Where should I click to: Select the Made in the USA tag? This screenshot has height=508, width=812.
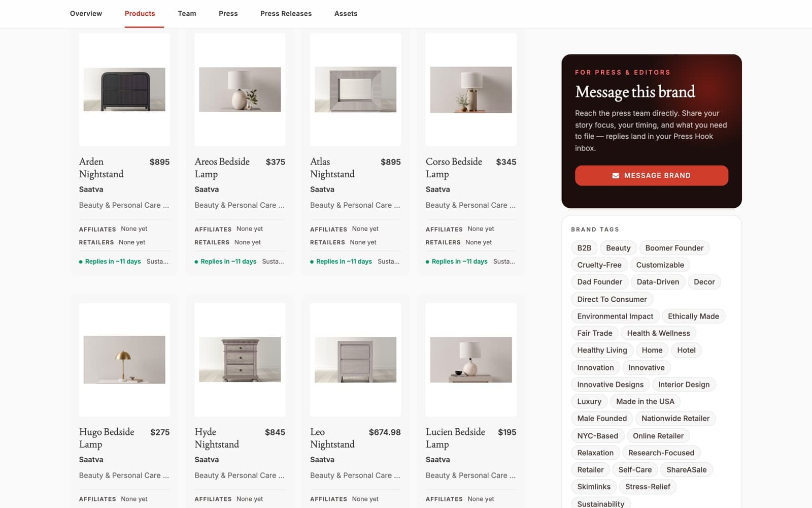point(645,401)
